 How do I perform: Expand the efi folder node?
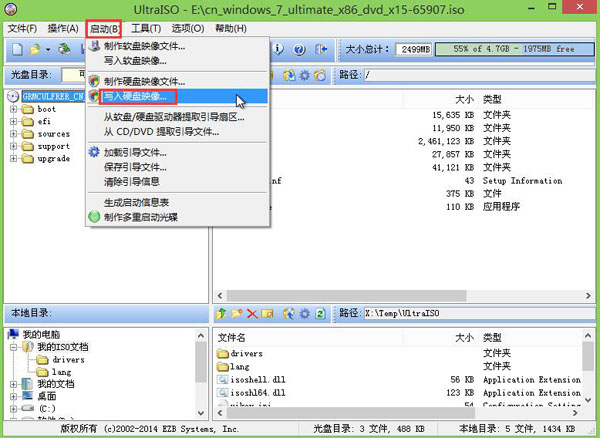pyautogui.click(x=13, y=122)
